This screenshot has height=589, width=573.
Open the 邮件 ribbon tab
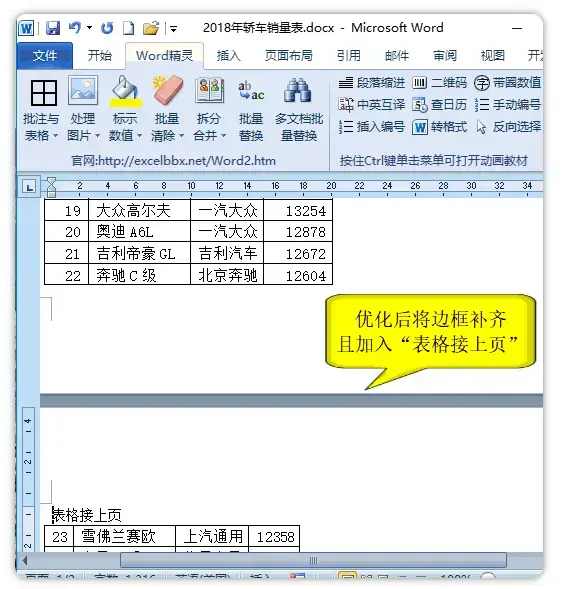(396, 56)
